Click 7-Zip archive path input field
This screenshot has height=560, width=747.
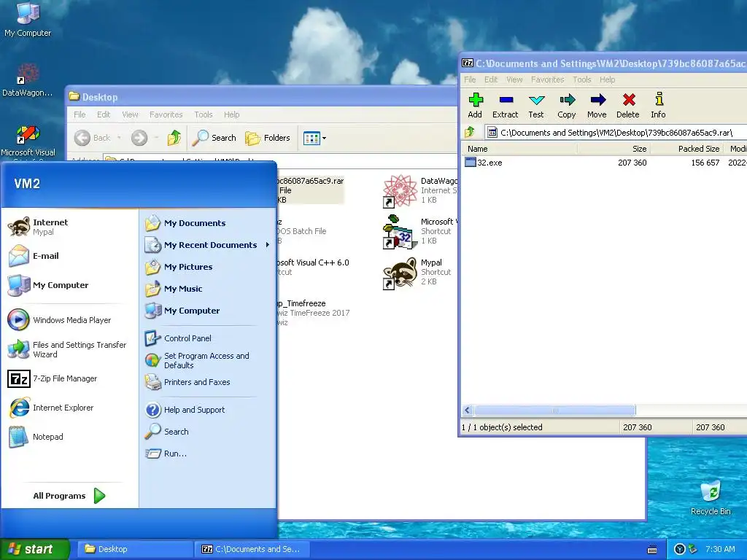pos(616,133)
